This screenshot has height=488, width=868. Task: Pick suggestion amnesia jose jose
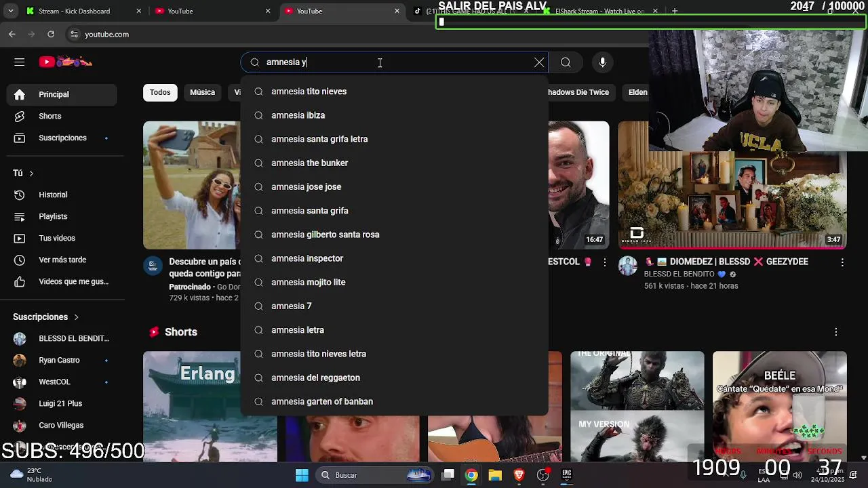click(394, 186)
